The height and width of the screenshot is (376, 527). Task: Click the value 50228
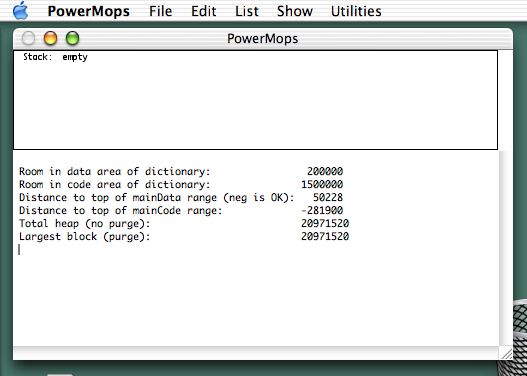[x=328, y=198]
